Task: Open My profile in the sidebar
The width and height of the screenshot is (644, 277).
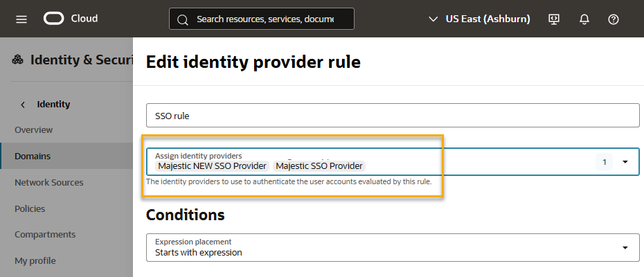Action: [35, 261]
